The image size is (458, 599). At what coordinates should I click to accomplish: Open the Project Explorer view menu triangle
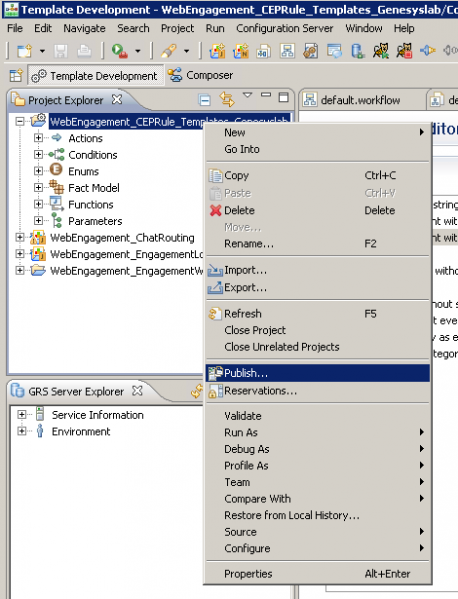click(248, 95)
